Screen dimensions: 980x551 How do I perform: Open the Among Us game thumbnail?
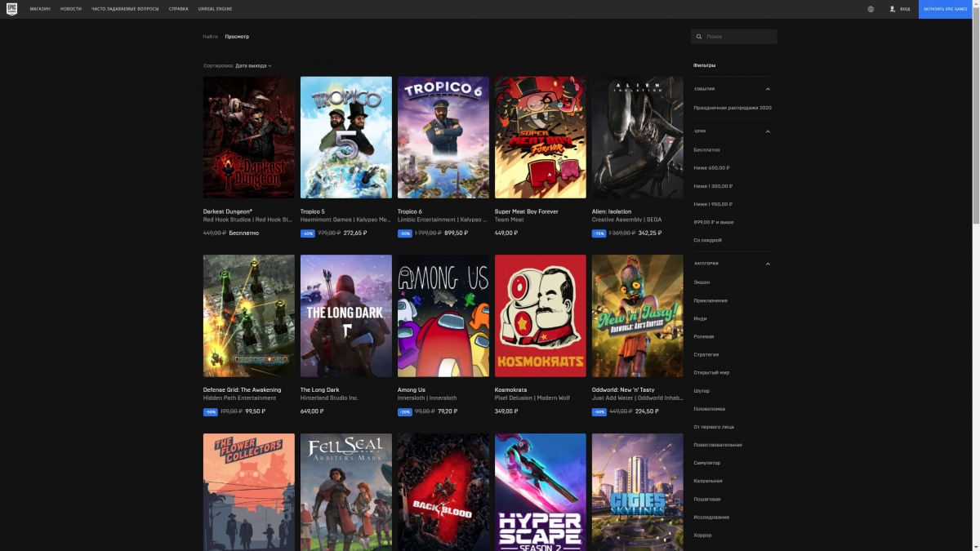[x=443, y=315]
